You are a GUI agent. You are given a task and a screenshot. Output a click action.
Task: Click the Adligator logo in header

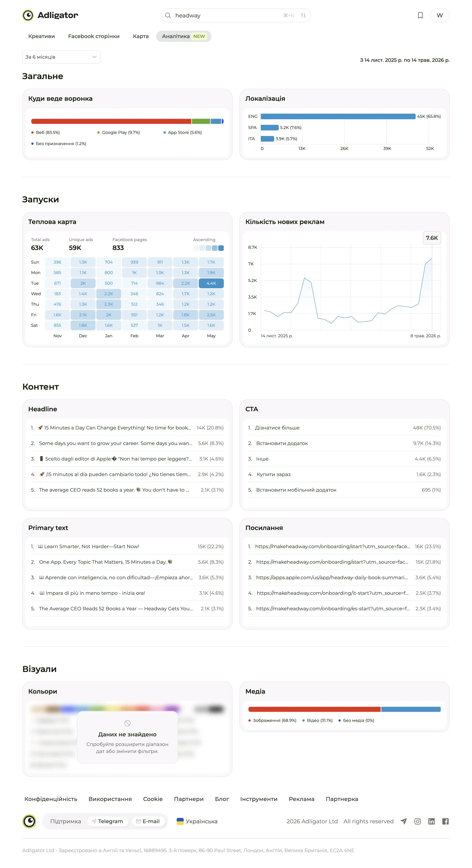coord(50,15)
